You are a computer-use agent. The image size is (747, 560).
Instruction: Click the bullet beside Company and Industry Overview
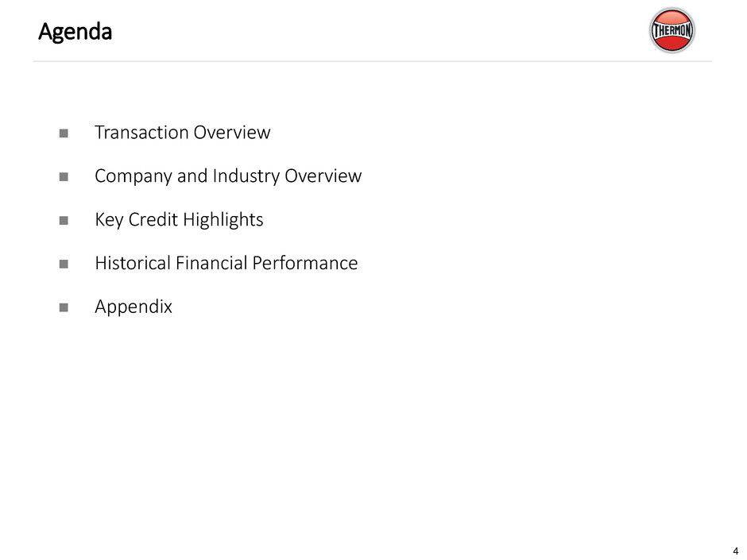(x=63, y=176)
